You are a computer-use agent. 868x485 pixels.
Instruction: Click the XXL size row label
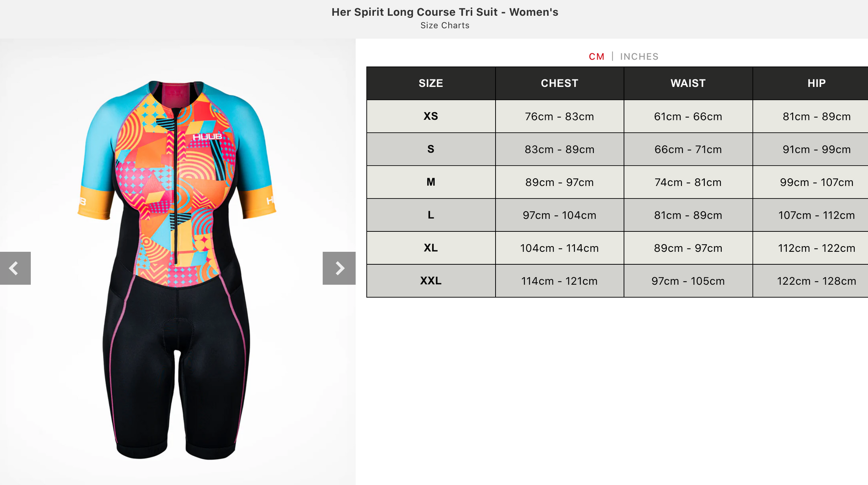[x=431, y=281]
